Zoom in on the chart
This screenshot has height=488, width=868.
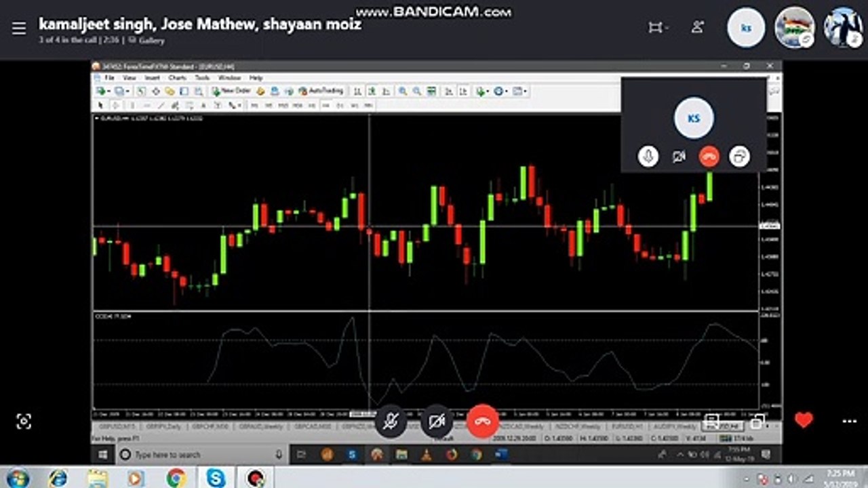point(403,91)
